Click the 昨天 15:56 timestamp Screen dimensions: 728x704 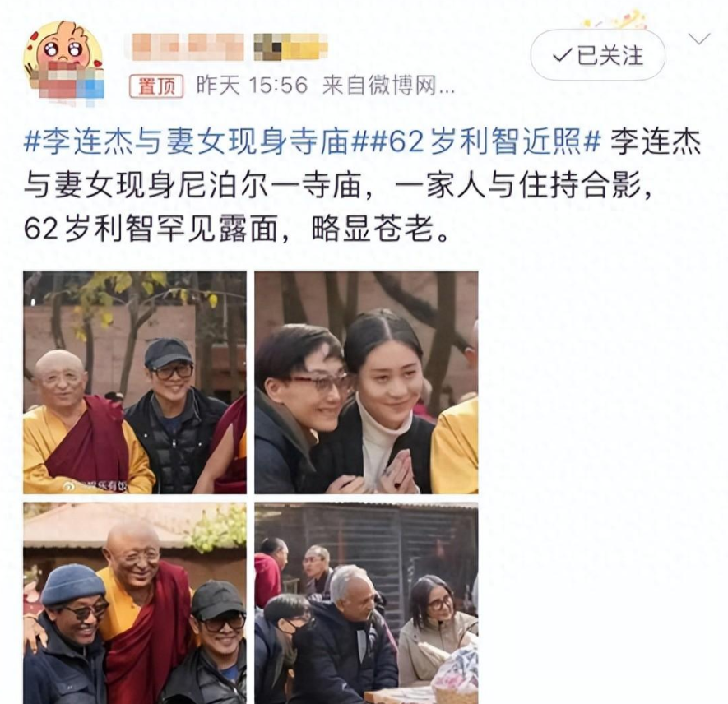tap(252, 86)
